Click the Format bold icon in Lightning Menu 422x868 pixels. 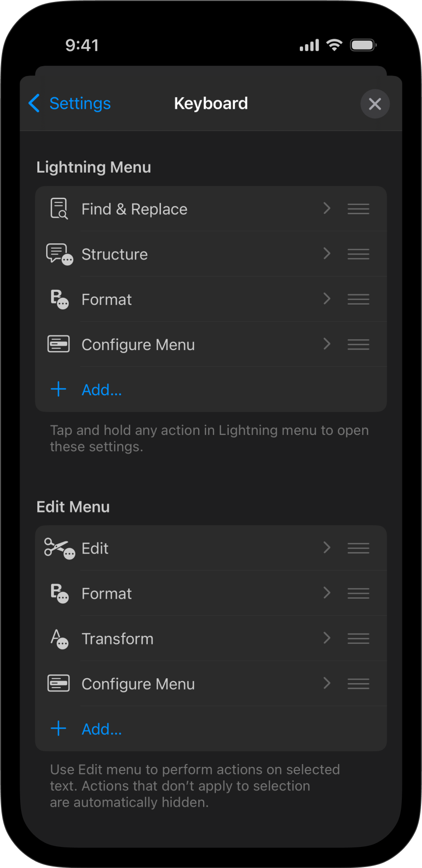(x=59, y=299)
